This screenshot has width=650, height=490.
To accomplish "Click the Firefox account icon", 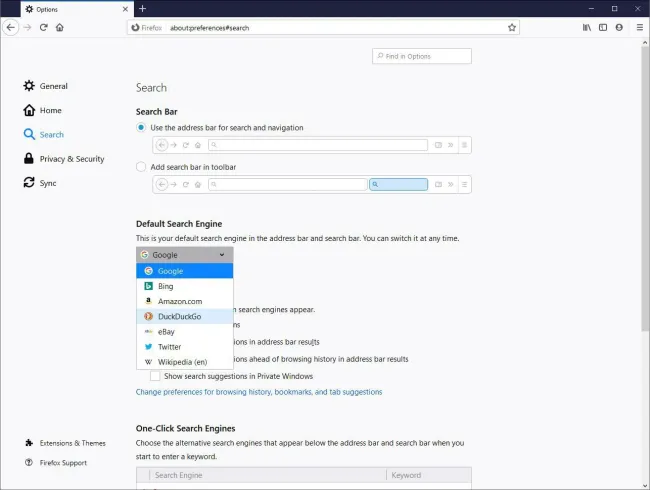I will pyautogui.click(x=619, y=27).
